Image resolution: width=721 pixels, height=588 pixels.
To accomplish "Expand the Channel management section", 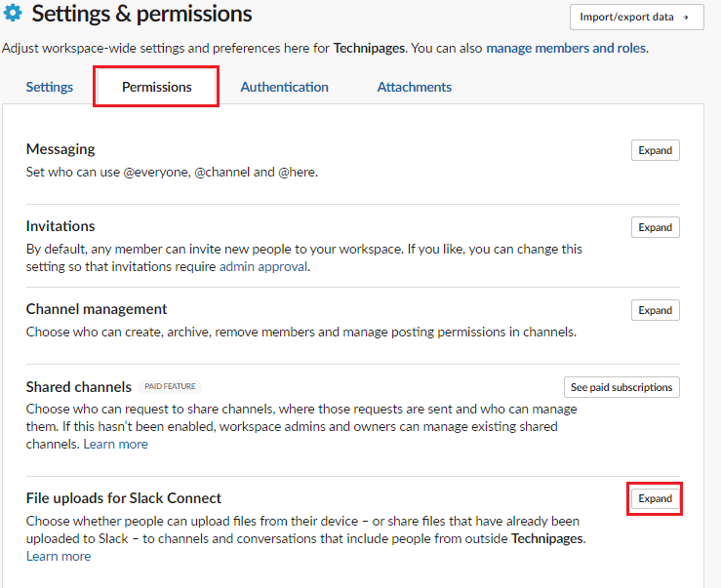I will tap(656, 310).
